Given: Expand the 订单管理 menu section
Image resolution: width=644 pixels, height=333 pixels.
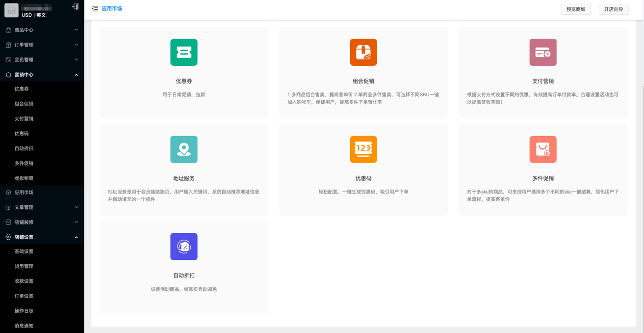Looking at the screenshot, I should (x=42, y=45).
